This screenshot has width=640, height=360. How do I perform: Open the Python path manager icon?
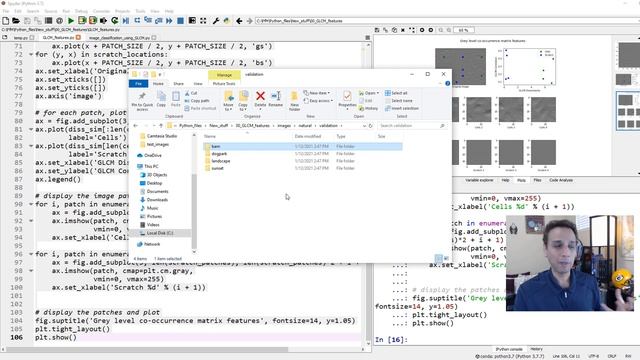(227, 20)
